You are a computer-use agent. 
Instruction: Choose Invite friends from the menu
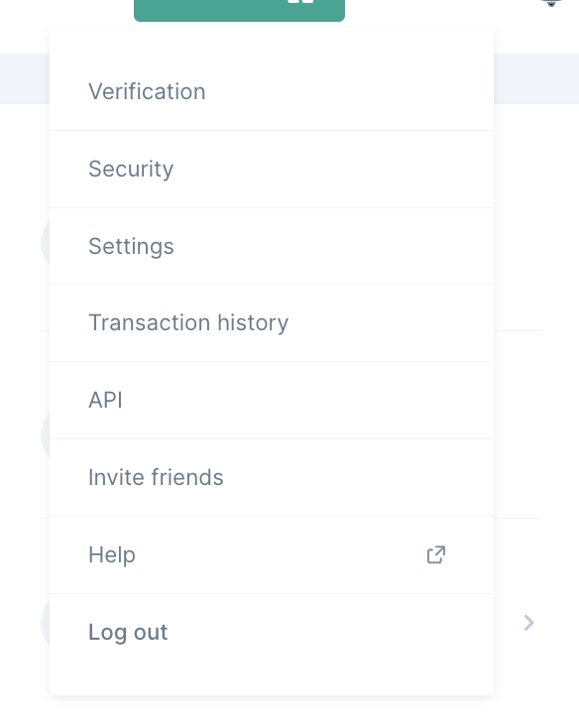click(272, 477)
